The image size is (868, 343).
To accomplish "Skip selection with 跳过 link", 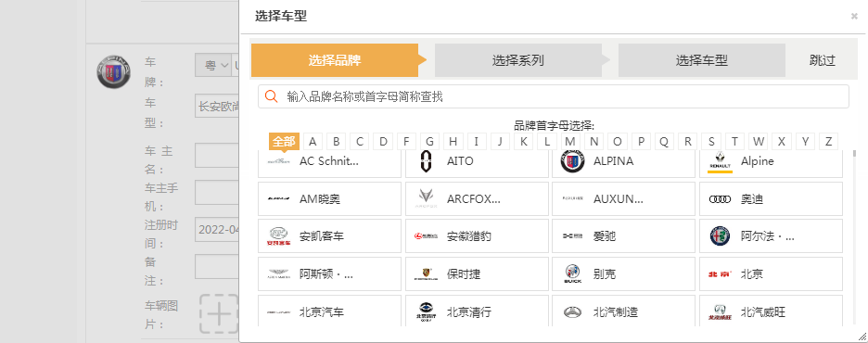I will tap(822, 60).
